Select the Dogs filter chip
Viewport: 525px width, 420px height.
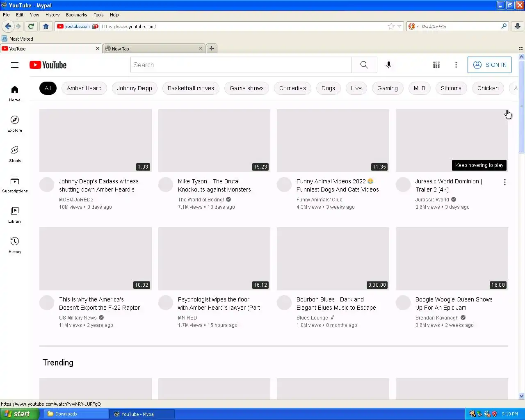tap(328, 88)
